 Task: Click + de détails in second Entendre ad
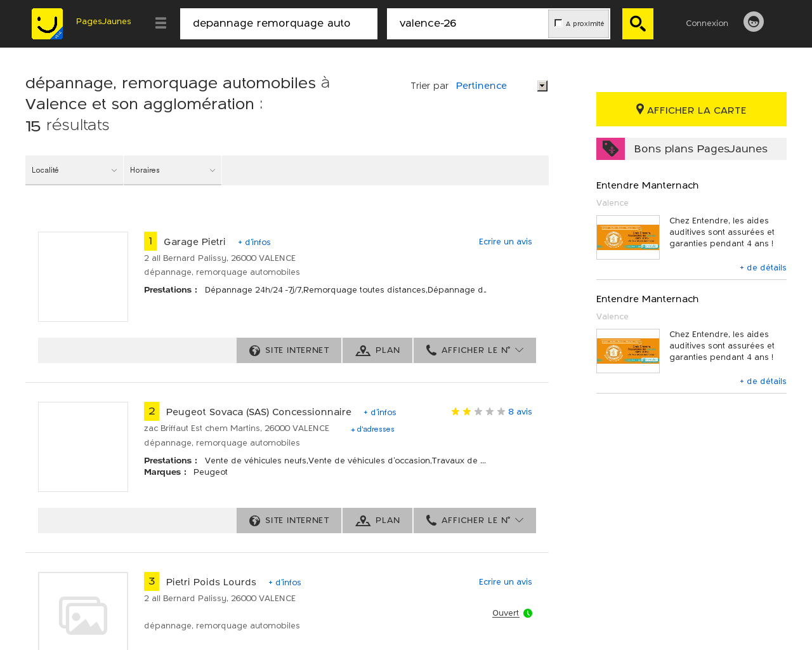763,381
